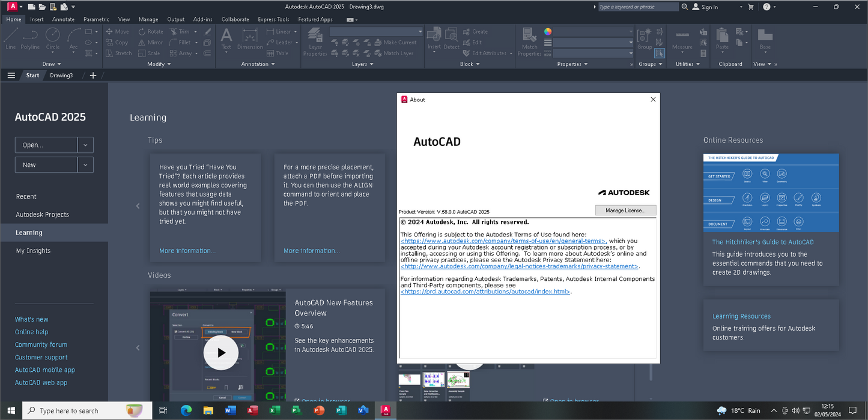The image size is (868, 420).
Task: Select the Leader annotation tool
Action: [279, 43]
